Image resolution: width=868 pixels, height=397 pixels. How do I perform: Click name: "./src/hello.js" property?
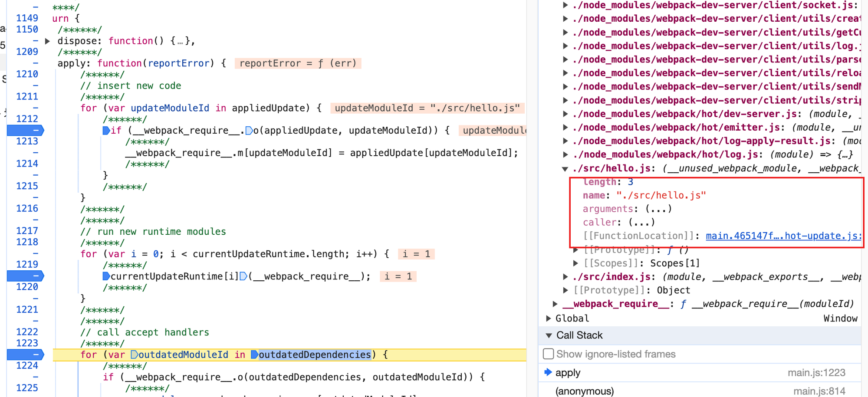[x=644, y=196]
